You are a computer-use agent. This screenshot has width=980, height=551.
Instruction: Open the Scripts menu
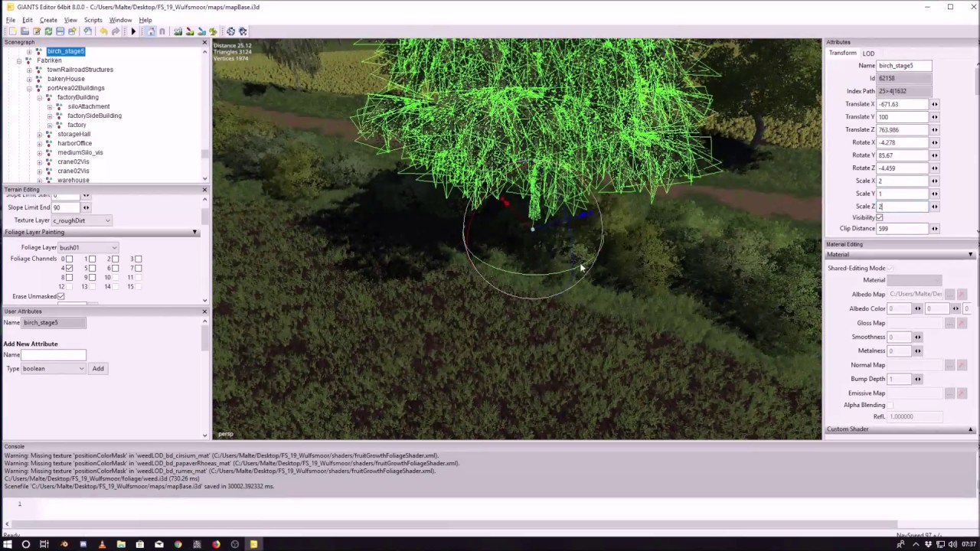click(x=93, y=20)
